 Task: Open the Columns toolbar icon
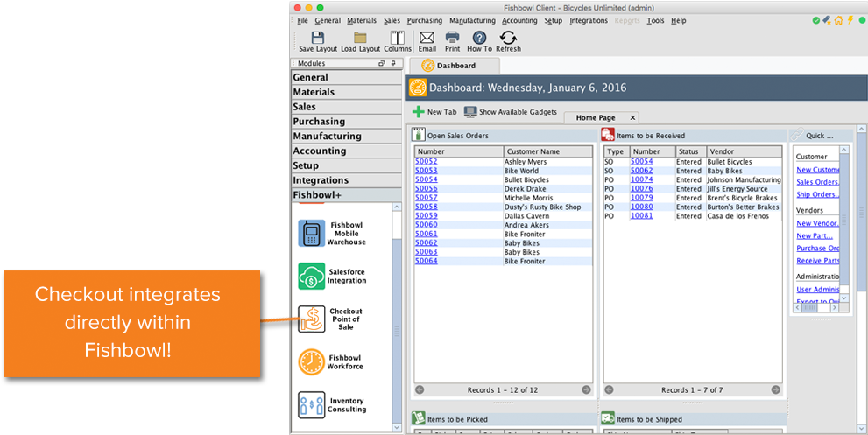pyautogui.click(x=398, y=37)
